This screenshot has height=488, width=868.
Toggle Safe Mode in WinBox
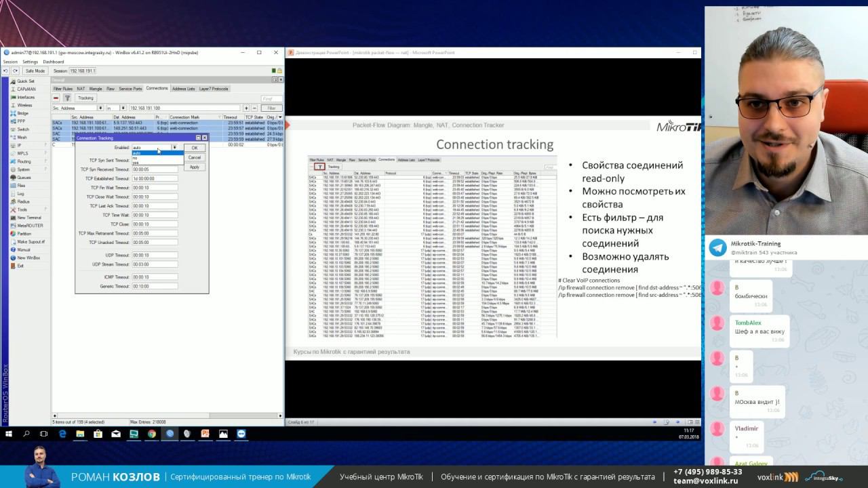click(x=35, y=70)
